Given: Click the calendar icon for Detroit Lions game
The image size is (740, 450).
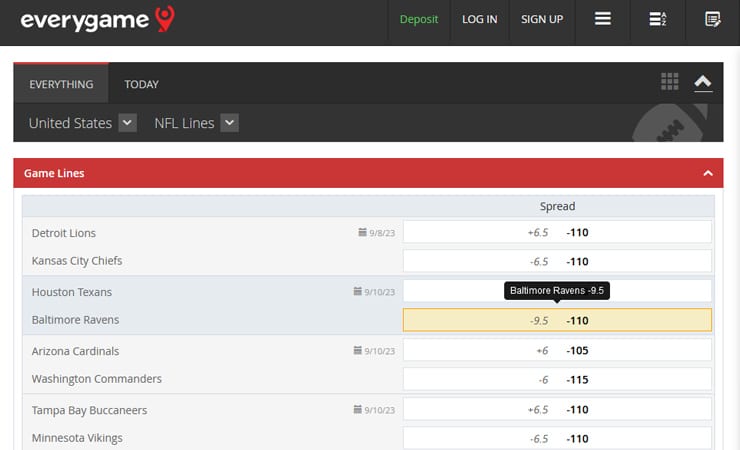Looking at the screenshot, I should [362, 232].
